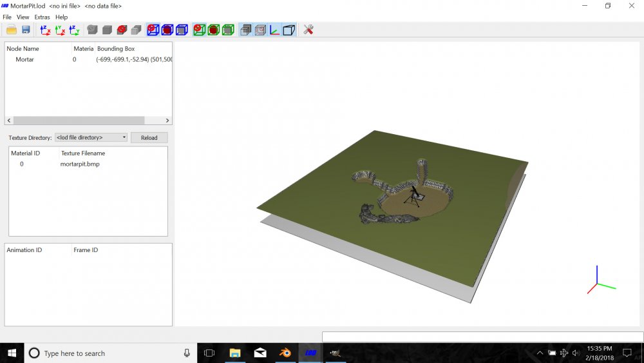This screenshot has width=644, height=363.
Task: Click the last taskbar app icon beside LOD
Action: pos(336,353)
